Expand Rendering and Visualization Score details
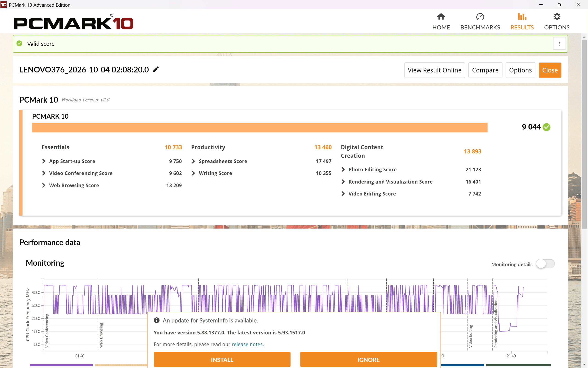This screenshot has height=368, width=588. coord(343,181)
